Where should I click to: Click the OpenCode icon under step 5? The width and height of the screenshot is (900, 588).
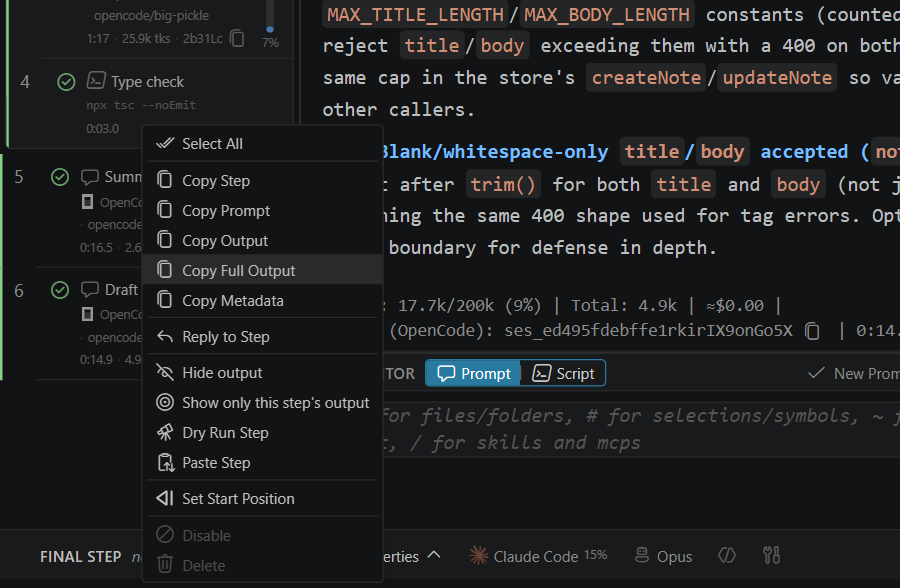(87, 202)
